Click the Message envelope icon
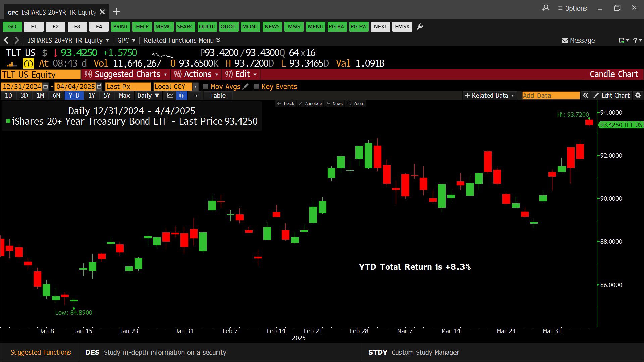The image size is (644, 362). point(565,41)
